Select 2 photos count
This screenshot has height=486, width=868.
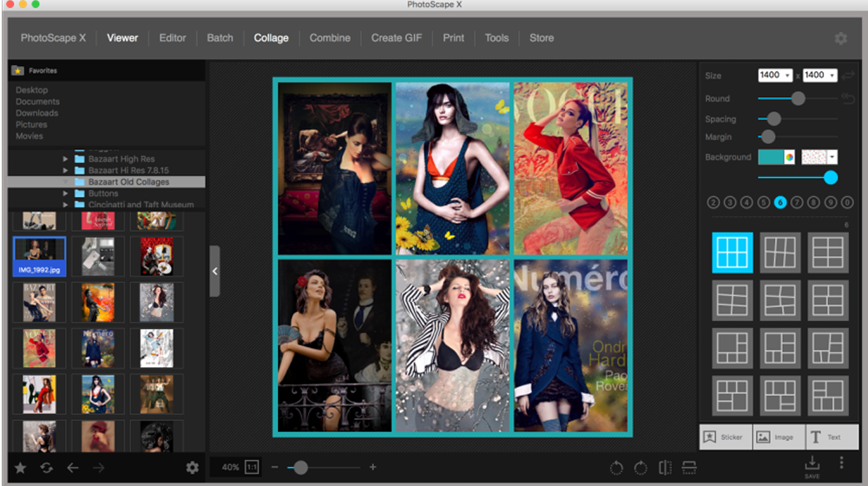[713, 202]
